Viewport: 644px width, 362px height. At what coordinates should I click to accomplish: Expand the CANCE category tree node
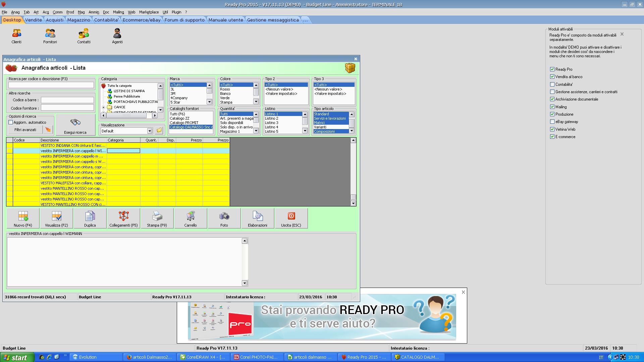point(103,107)
